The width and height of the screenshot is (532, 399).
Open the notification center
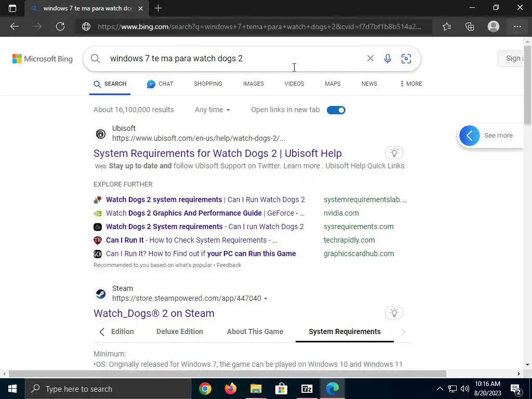click(x=516, y=389)
